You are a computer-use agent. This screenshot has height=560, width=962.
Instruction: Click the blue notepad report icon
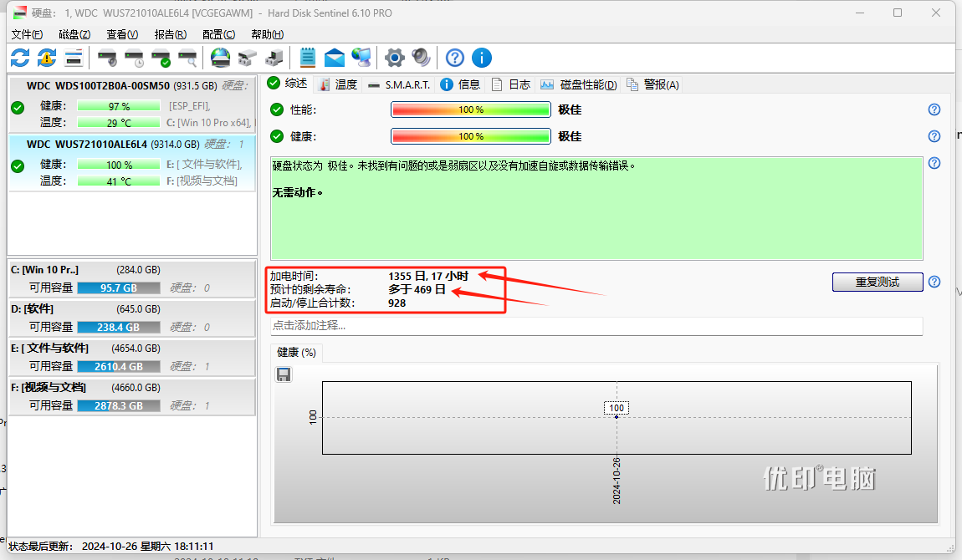pos(307,59)
